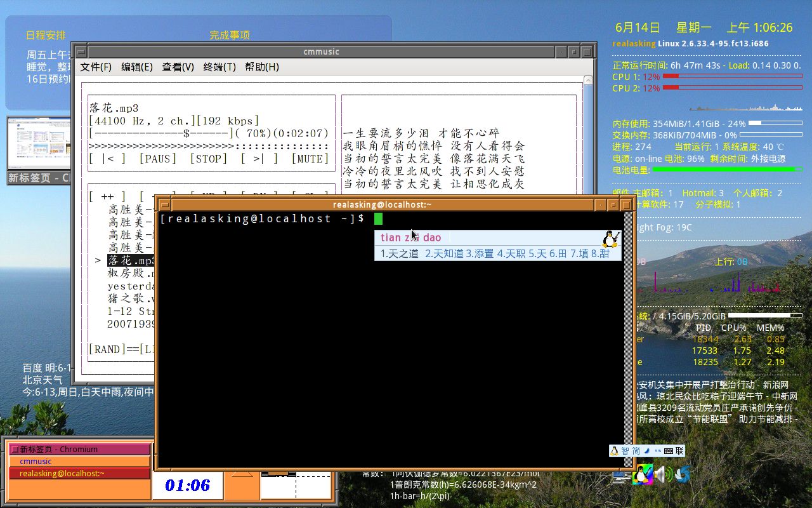This screenshot has height=508, width=812.
Task: Open the 终端(T) menu
Action: [219, 67]
